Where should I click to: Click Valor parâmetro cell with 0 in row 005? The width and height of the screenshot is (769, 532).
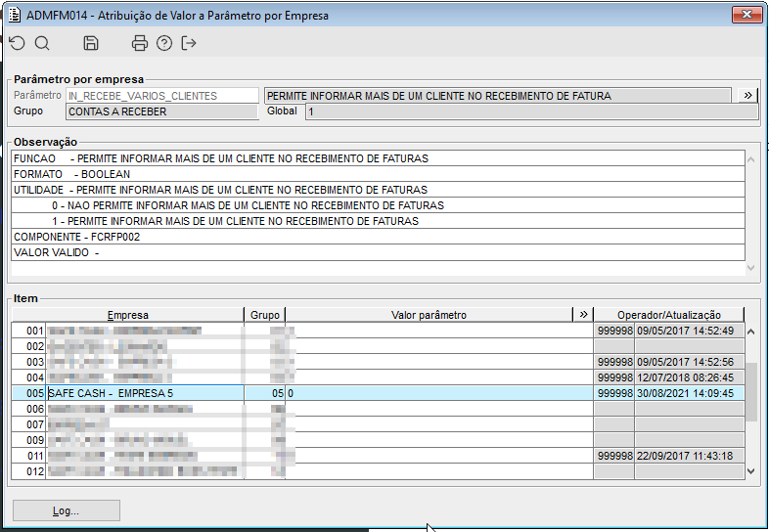pos(439,393)
